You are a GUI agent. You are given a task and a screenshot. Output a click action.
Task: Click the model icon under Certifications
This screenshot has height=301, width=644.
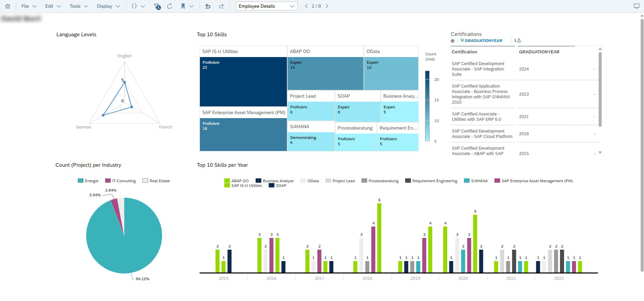tap(453, 41)
